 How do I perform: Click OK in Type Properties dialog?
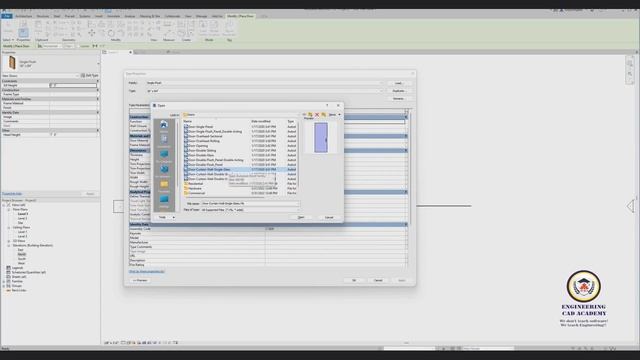click(x=354, y=280)
